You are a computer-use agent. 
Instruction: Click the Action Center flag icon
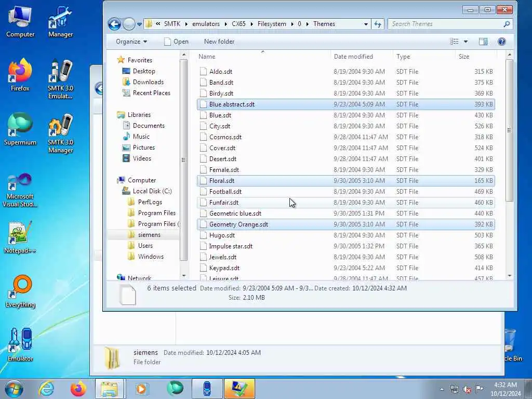point(480,389)
